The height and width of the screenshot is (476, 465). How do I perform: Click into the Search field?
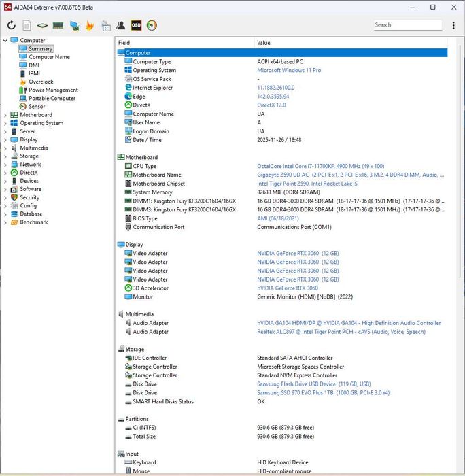[x=408, y=25]
